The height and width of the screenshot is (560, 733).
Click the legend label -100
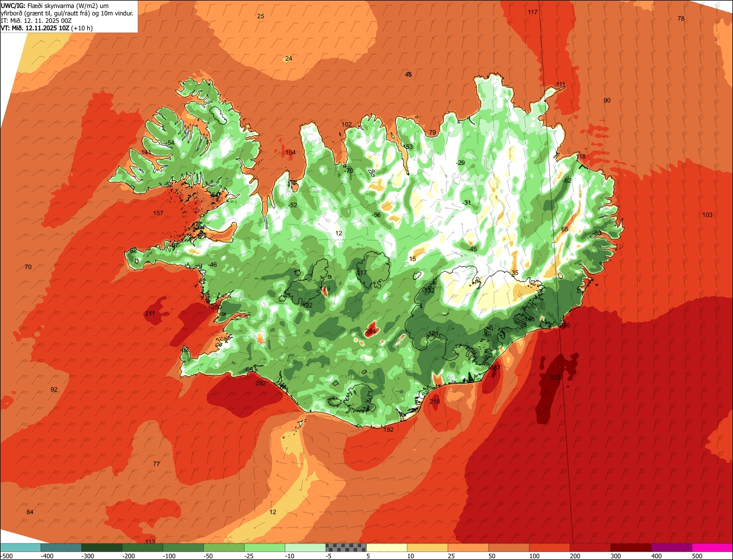coord(169,556)
